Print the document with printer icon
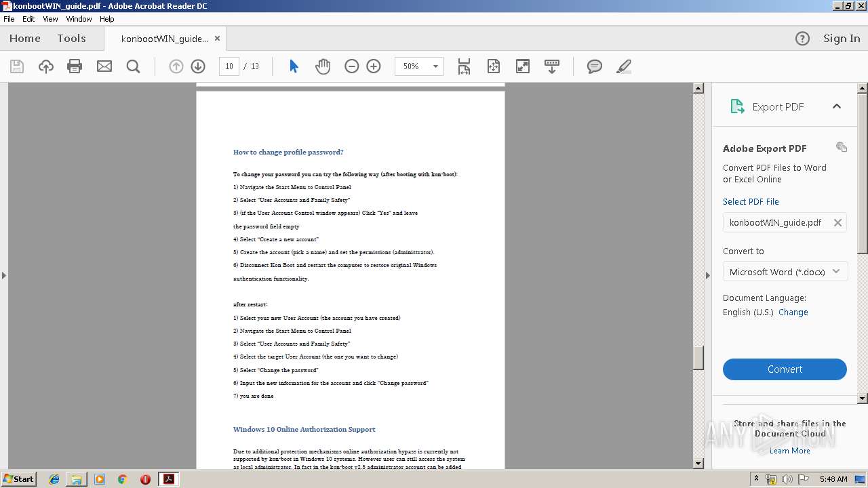Screen dimensions: 868x488 pos(75,66)
